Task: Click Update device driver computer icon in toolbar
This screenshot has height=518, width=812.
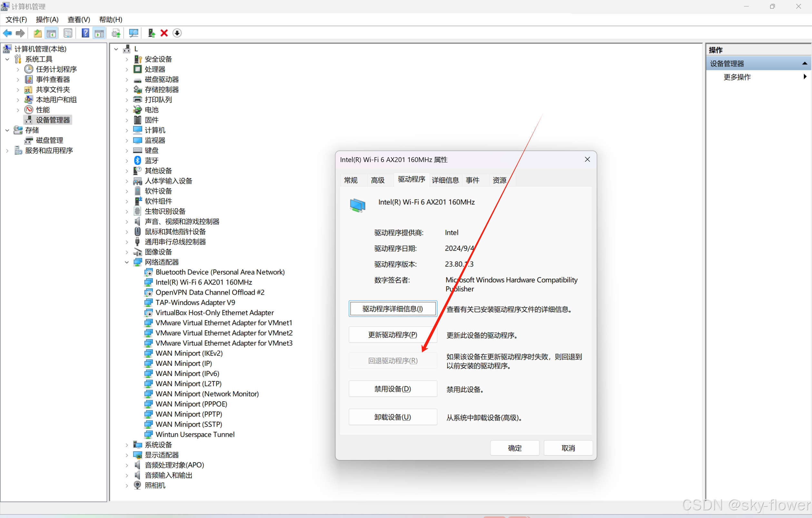Action: pos(152,33)
